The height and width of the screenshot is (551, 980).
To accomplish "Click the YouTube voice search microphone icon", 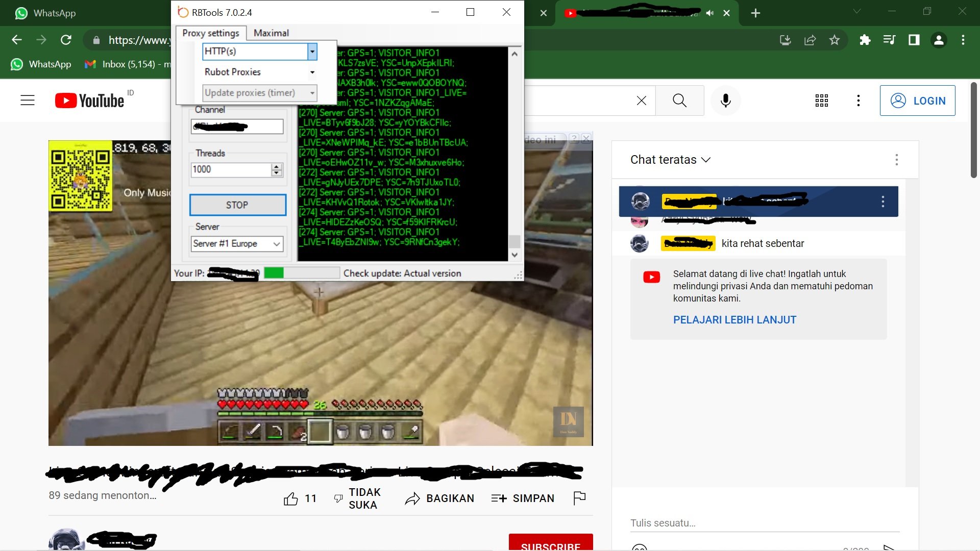I will tap(725, 101).
